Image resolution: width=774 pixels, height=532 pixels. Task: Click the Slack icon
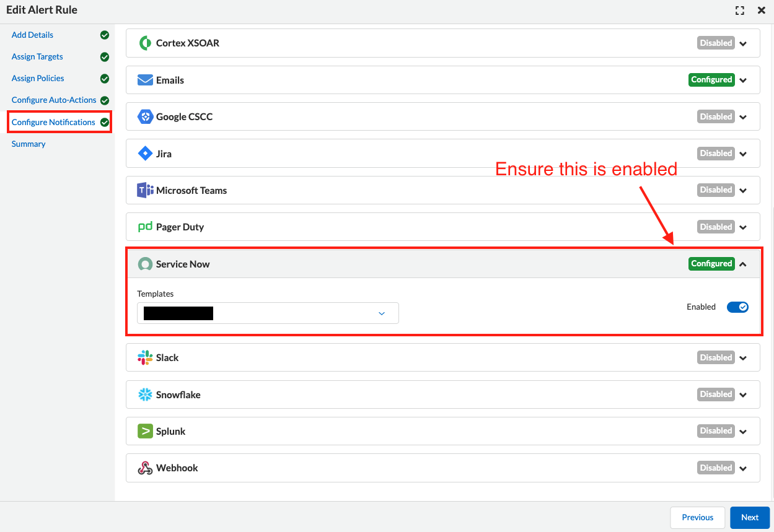[x=144, y=357]
